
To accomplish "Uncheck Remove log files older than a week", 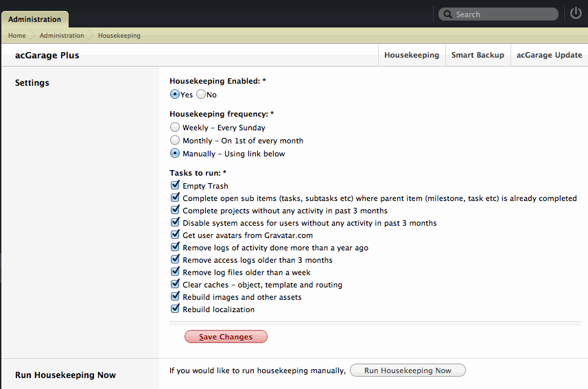I will tap(175, 271).
